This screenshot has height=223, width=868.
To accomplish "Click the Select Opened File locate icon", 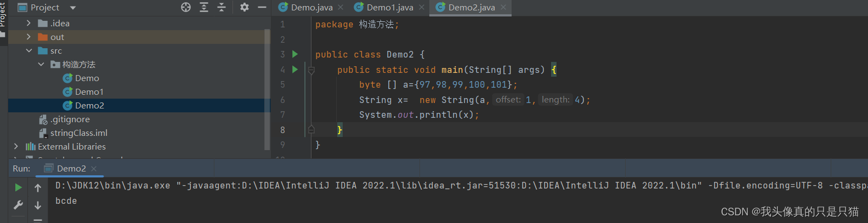I will coord(186,7).
